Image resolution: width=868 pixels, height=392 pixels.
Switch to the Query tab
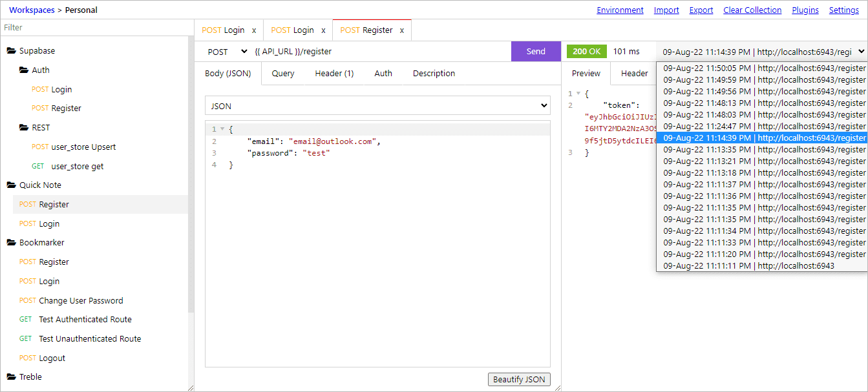point(283,74)
